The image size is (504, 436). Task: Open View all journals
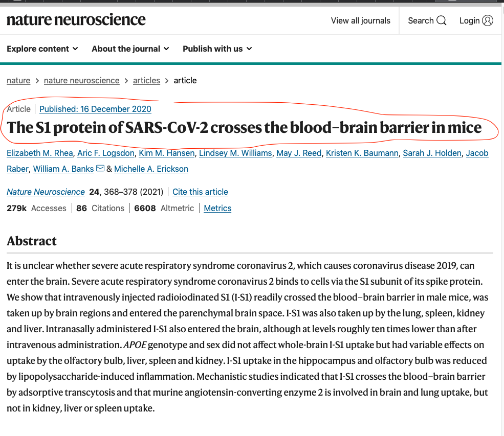(x=361, y=21)
